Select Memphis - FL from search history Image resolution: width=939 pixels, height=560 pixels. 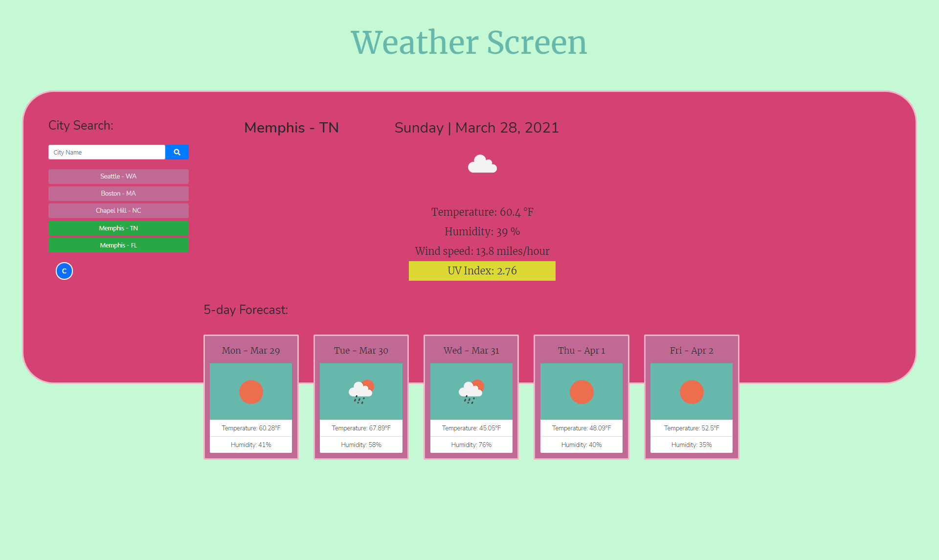[118, 245]
